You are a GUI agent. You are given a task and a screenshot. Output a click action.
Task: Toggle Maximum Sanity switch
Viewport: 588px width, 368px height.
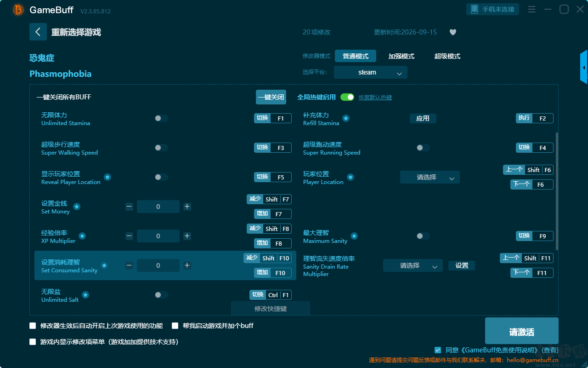point(423,236)
